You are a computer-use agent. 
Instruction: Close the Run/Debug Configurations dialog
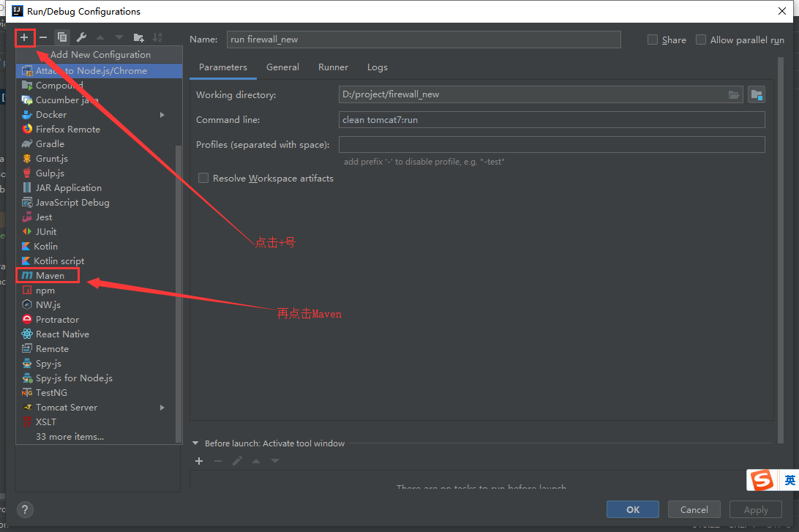coord(782,11)
